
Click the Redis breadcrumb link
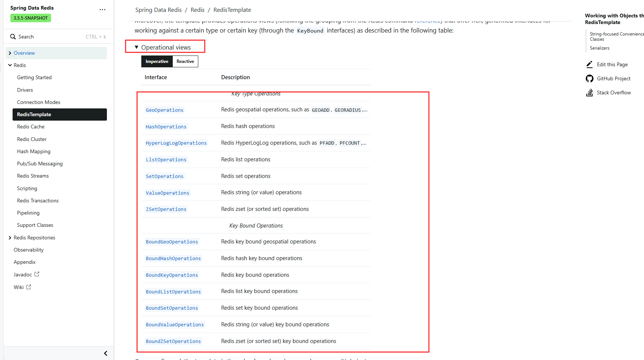pyautogui.click(x=198, y=10)
